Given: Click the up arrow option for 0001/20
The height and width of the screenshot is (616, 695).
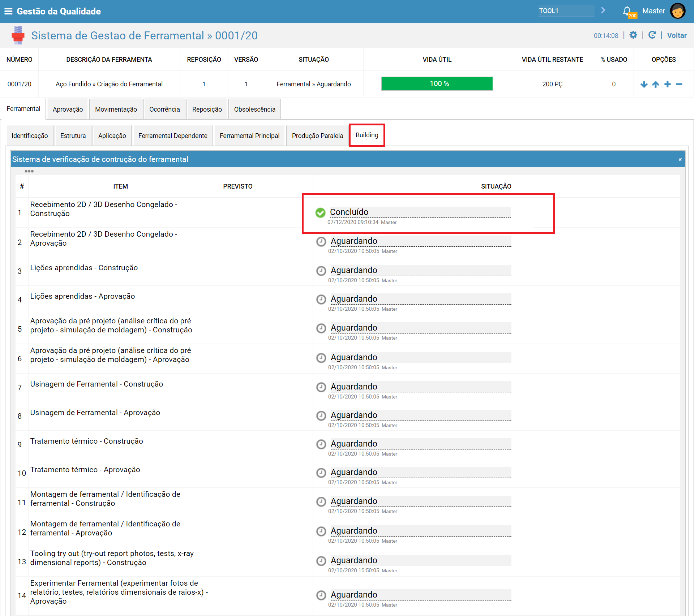Looking at the screenshot, I should 656,84.
